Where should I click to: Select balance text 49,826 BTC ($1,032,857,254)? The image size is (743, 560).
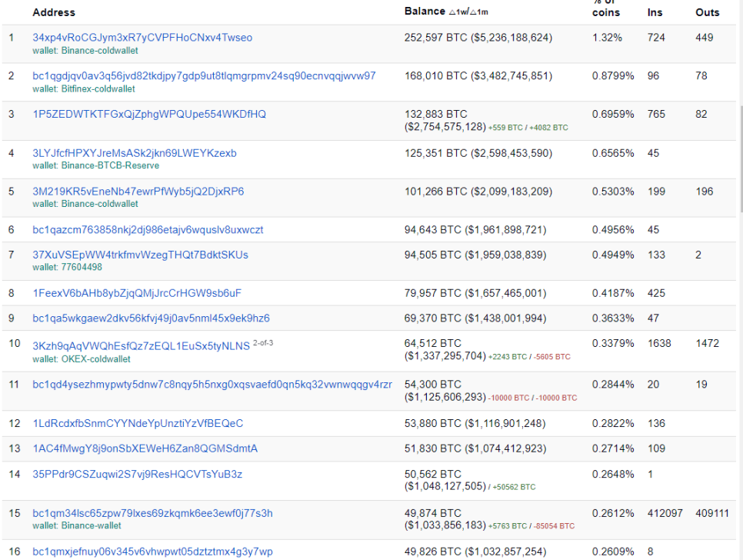tap(475, 552)
